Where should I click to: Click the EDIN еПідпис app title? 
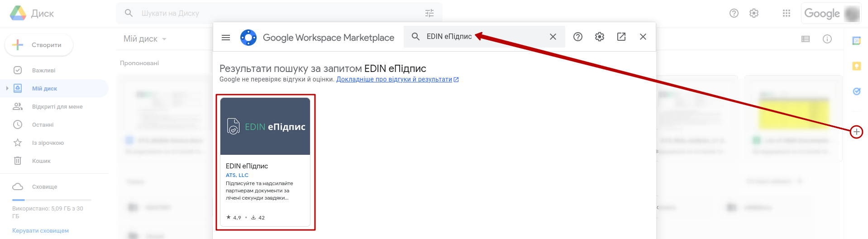247,166
